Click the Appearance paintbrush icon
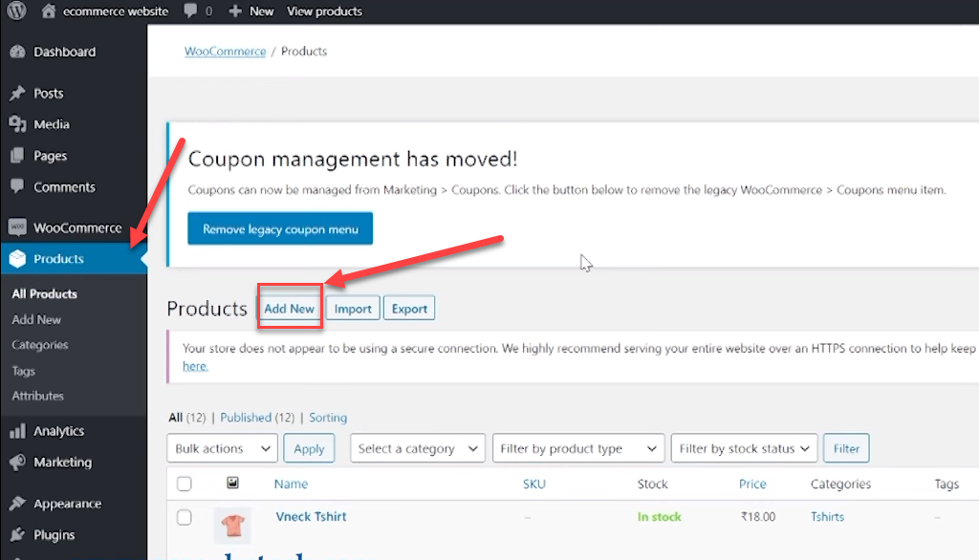Image resolution: width=979 pixels, height=560 pixels. pos(17,504)
